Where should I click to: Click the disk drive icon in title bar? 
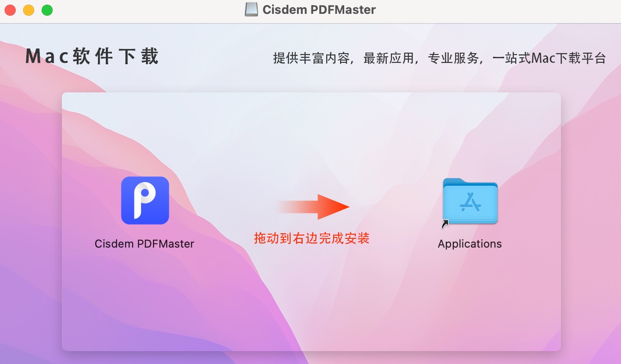coord(251,9)
